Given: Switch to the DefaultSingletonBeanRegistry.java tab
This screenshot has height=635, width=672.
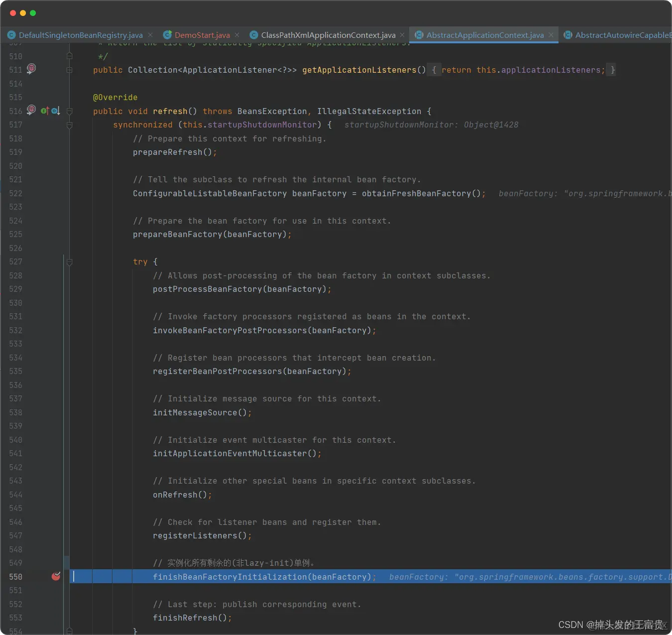Looking at the screenshot, I should (x=80, y=35).
